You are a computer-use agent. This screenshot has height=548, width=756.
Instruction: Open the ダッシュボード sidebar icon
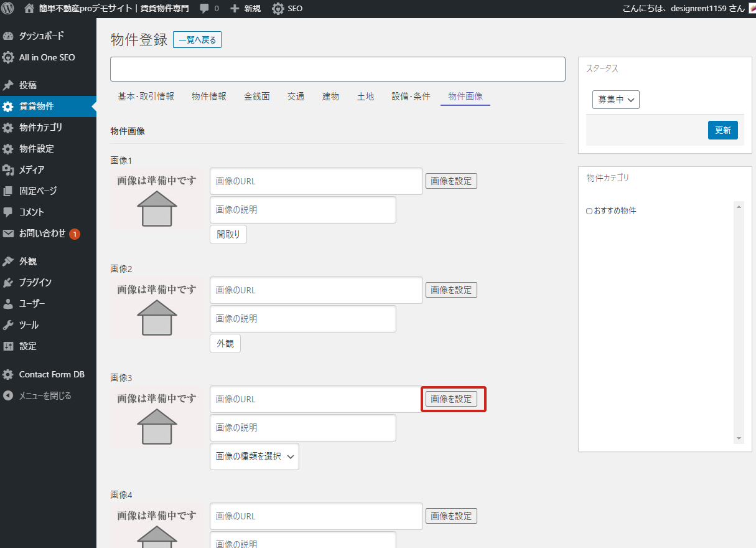8,36
